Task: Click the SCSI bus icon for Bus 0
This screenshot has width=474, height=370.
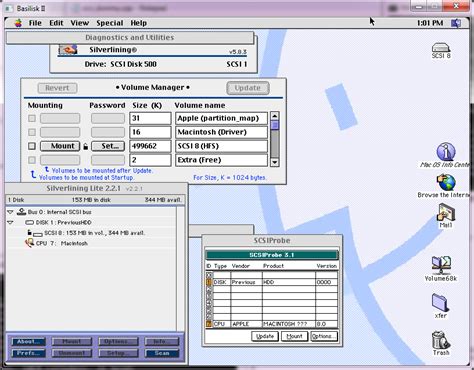Action: (x=21, y=212)
